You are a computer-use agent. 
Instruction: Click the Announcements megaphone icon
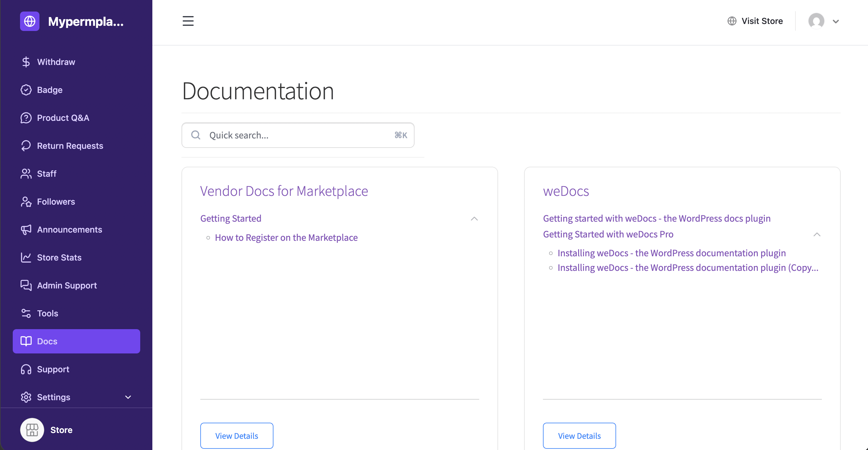pos(26,230)
